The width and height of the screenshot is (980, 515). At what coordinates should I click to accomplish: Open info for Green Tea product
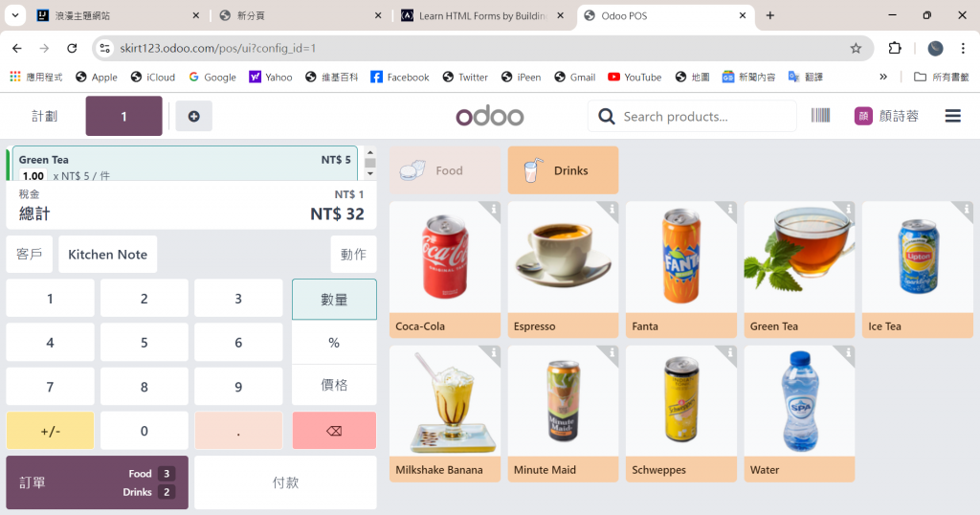coord(848,209)
